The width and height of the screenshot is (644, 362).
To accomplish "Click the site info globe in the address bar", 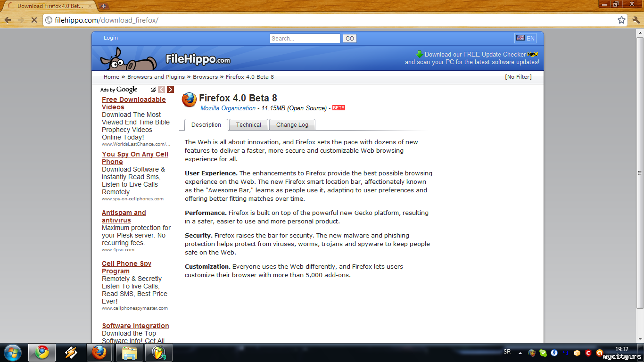I will point(49,20).
